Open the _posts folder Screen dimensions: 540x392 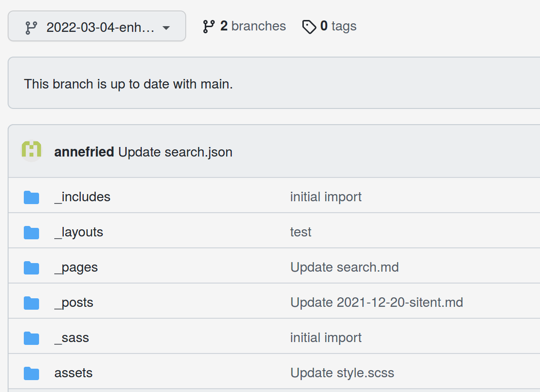pos(74,303)
